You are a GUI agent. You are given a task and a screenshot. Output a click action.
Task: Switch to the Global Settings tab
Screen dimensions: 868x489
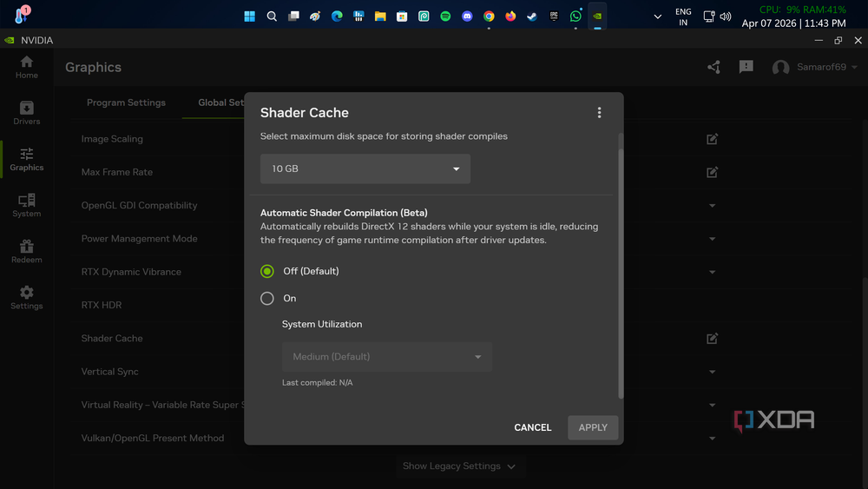220,102
